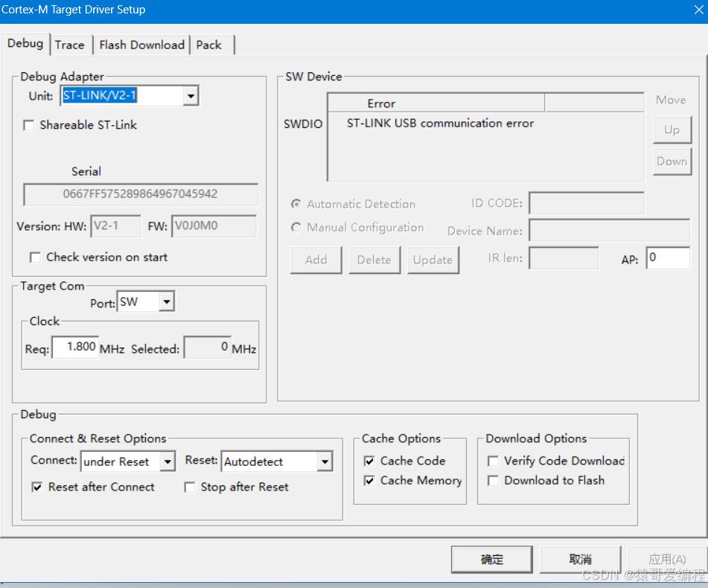Edit the Req clock 1.800 MHz field
Screen dimensions: 708x588
tap(75, 347)
